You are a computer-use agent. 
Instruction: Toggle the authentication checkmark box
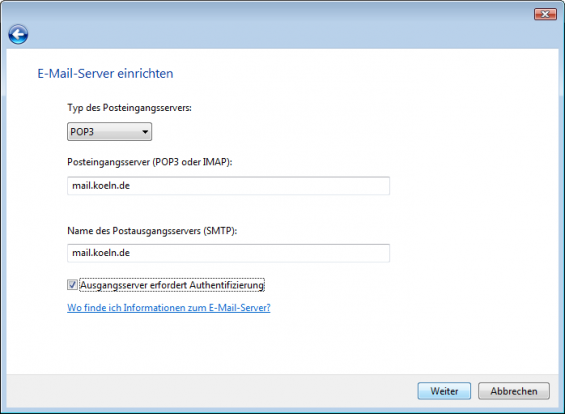[x=72, y=285]
